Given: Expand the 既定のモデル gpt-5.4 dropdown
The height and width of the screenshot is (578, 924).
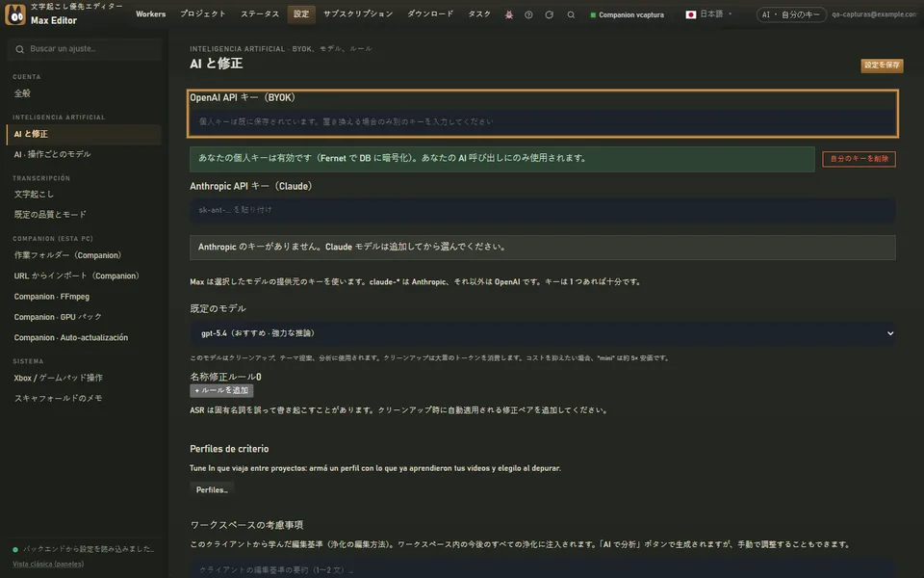Looking at the screenshot, I should coord(542,333).
